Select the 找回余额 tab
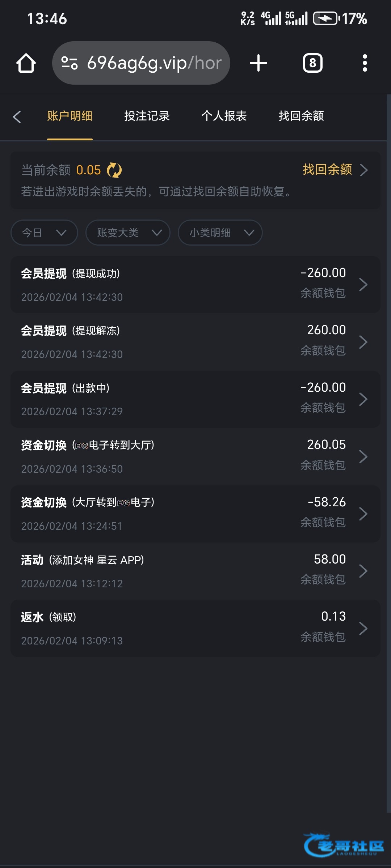This screenshot has width=391, height=868. (301, 116)
